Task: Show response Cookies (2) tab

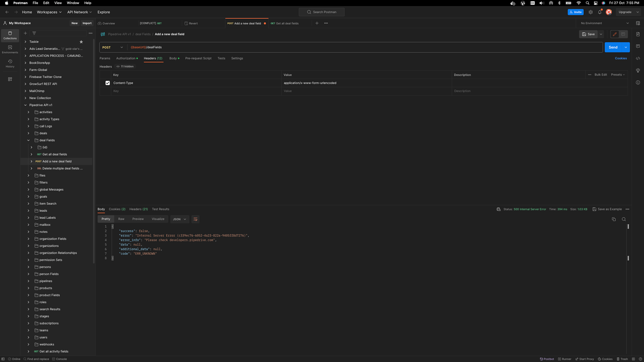Action: (117, 209)
